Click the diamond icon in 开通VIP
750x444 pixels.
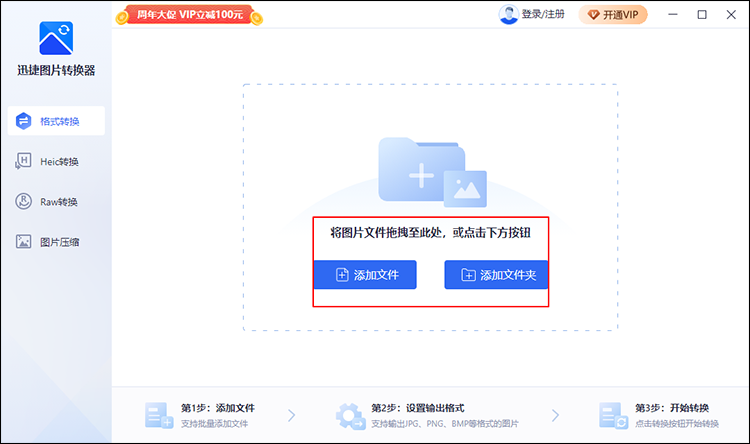point(594,15)
